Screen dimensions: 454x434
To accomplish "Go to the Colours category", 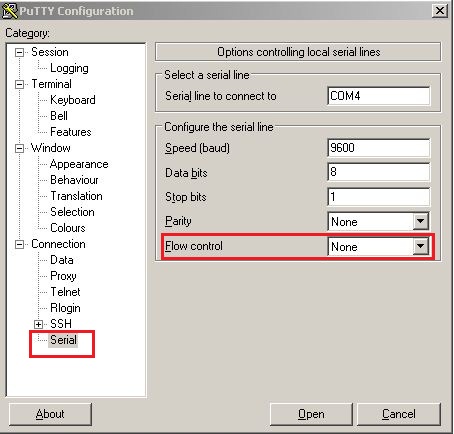I will point(68,228).
